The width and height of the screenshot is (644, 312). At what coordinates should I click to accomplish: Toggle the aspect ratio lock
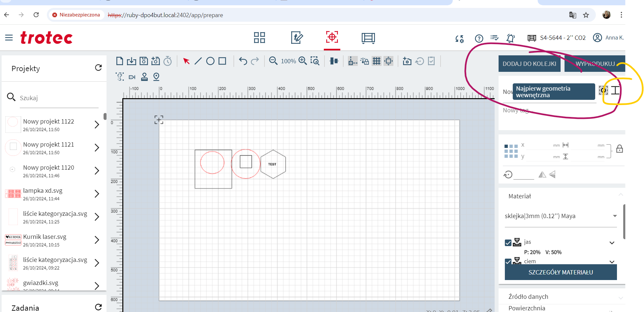pos(620,149)
